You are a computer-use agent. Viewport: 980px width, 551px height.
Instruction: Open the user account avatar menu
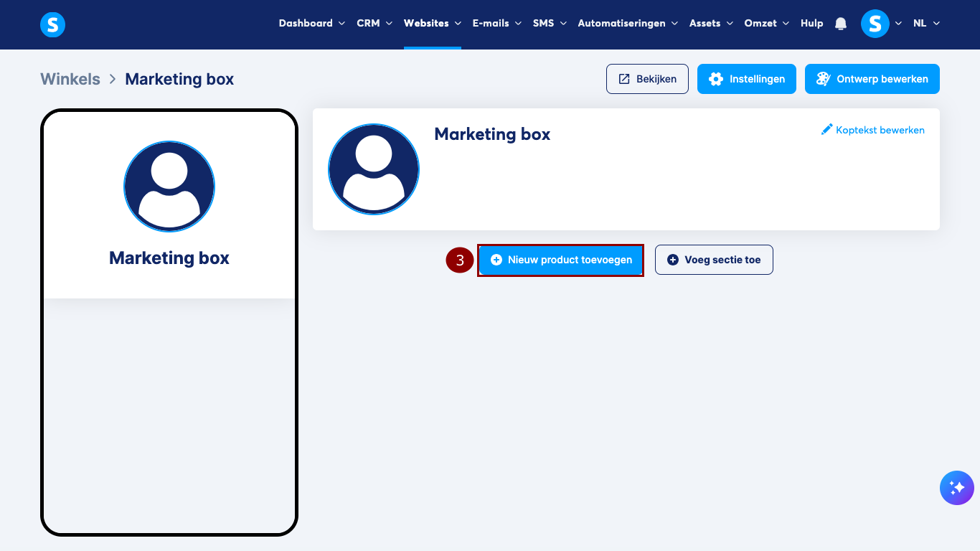875,24
